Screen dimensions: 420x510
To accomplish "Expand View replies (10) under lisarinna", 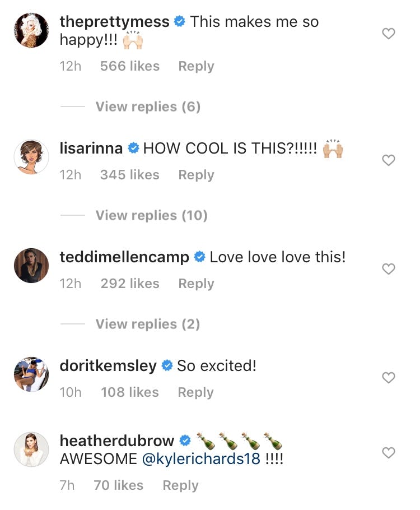I will click(x=151, y=215).
